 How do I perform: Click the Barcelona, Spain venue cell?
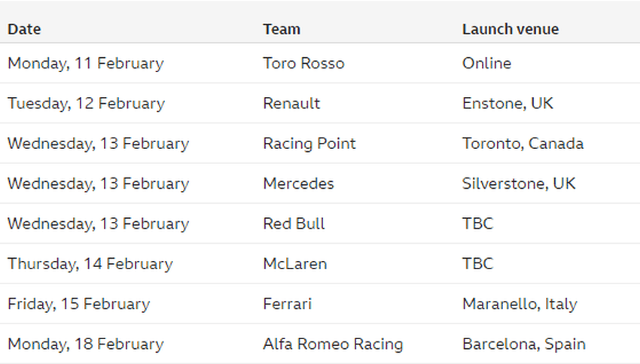click(x=524, y=344)
